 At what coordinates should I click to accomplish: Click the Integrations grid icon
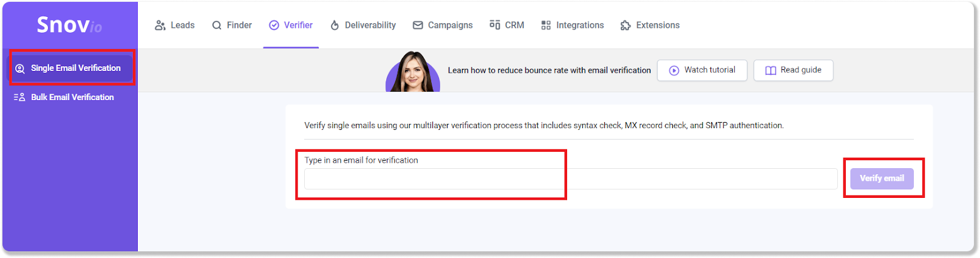[x=546, y=25]
